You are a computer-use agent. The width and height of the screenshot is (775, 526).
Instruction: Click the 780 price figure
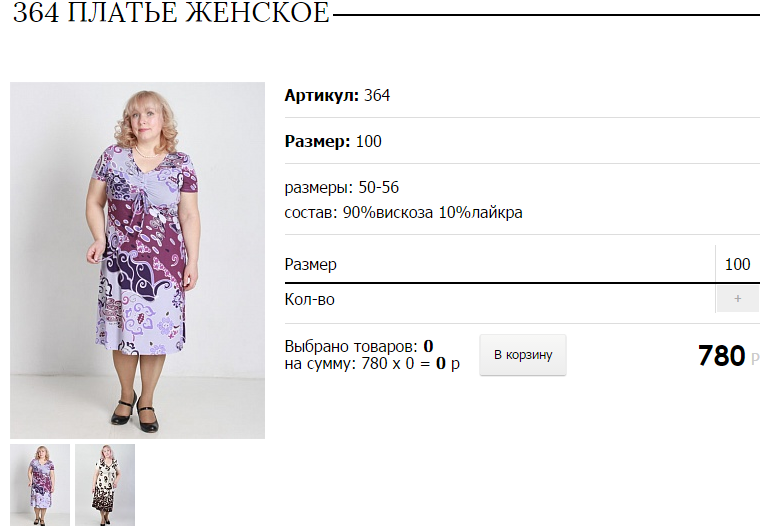721,355
